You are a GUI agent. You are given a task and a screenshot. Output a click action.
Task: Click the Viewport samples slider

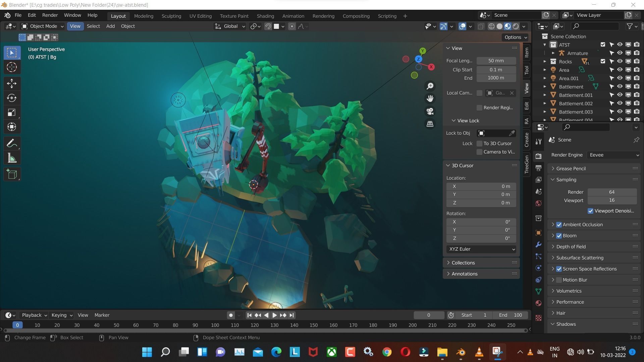pos(612,200)
